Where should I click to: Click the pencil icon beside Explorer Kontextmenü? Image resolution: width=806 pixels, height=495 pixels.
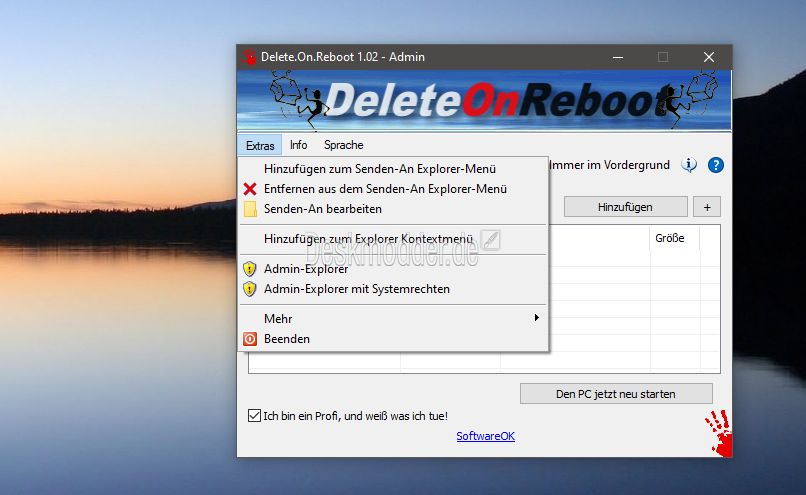coord(490,240)
